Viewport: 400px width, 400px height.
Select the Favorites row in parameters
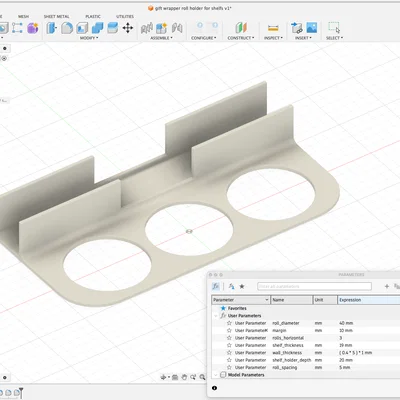pyautogui.click(x=306, y=308)
